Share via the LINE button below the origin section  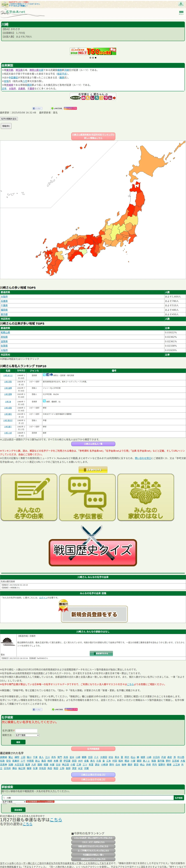tap(57, 108)
